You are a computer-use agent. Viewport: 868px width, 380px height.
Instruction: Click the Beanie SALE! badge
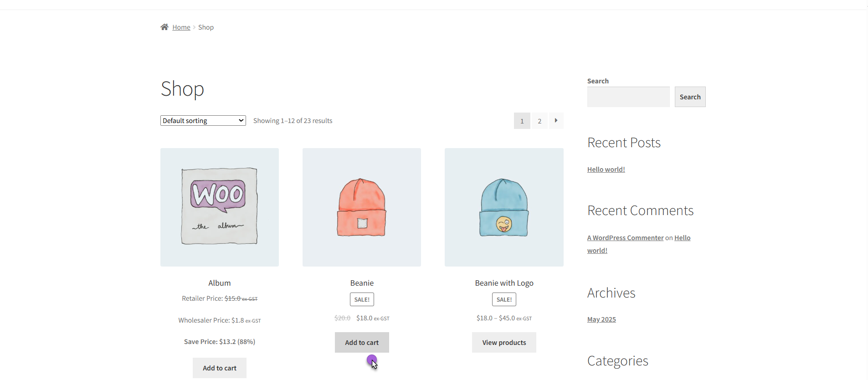(x=362, y=299)
